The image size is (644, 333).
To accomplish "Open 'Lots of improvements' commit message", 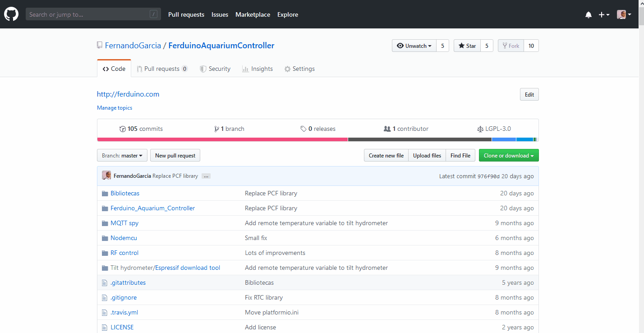I will pos(275,253).
